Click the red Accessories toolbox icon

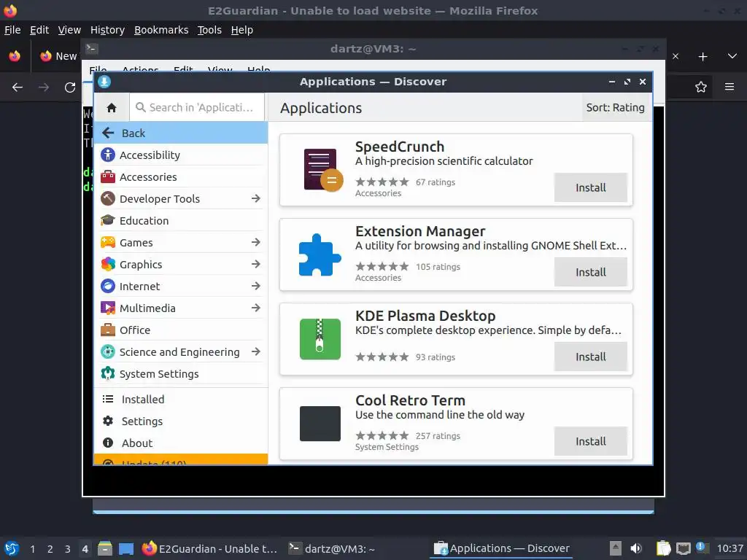(108, 176)
